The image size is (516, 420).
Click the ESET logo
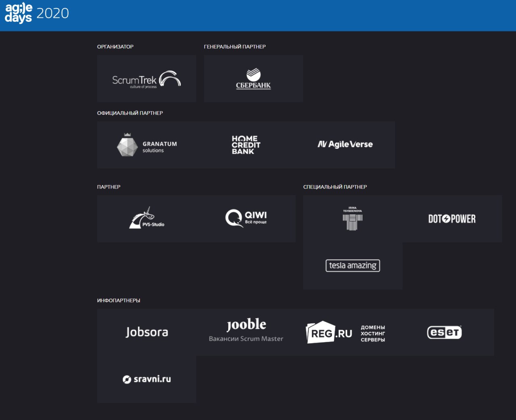point(444,332)
